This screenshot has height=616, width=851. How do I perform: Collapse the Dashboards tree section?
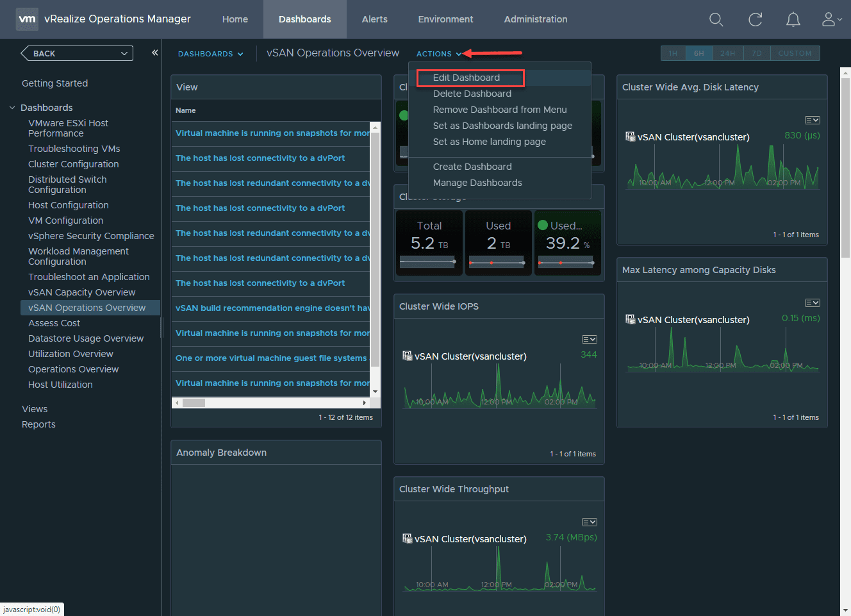click(x=12, y=107)
